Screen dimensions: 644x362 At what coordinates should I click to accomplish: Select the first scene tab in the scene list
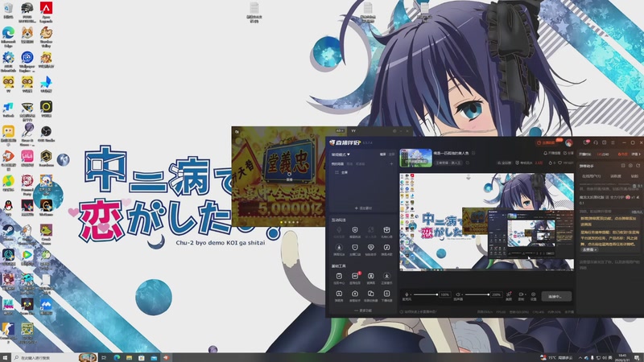[x=337, y=164]
